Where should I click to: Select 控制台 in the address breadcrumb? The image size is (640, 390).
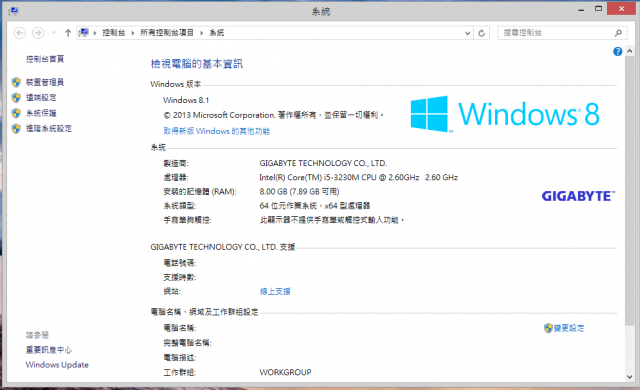point(113,33)
